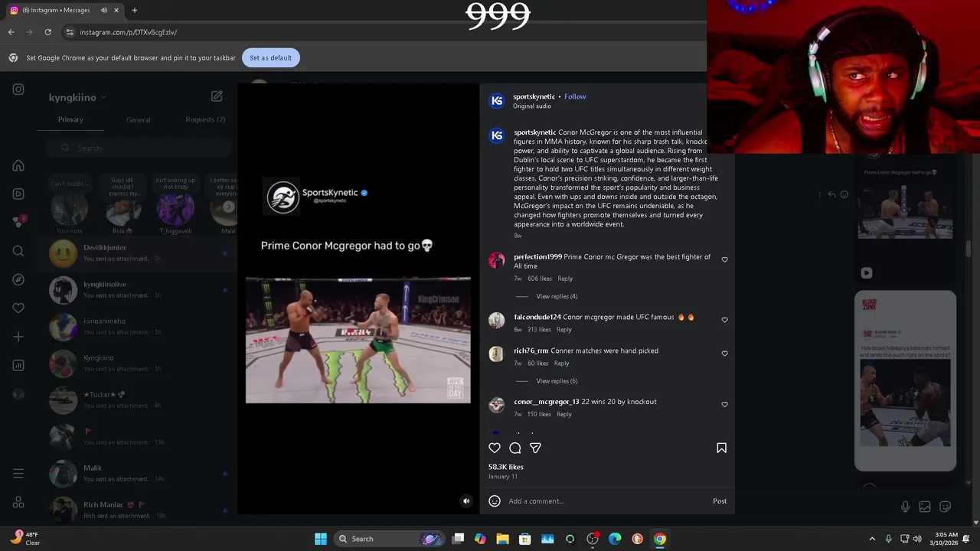
Task: Open Windows Start menu
Action: (321, 539)
